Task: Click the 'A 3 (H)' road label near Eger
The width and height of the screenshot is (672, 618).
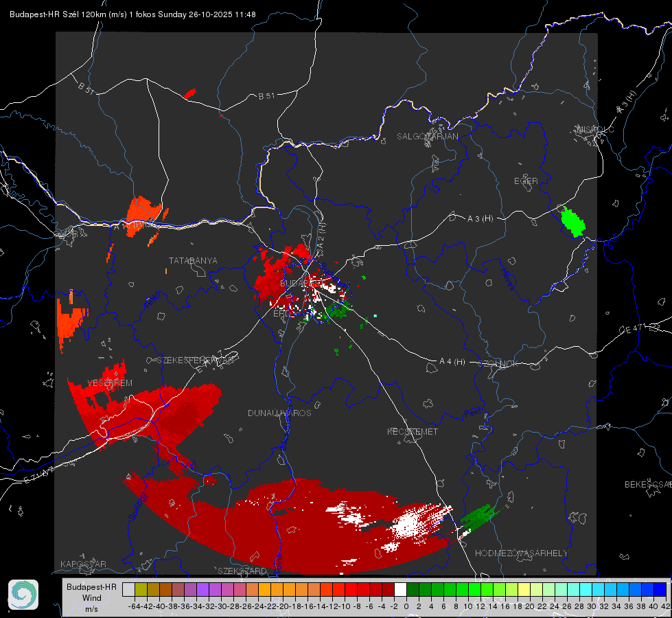Action: click(480, 219)
